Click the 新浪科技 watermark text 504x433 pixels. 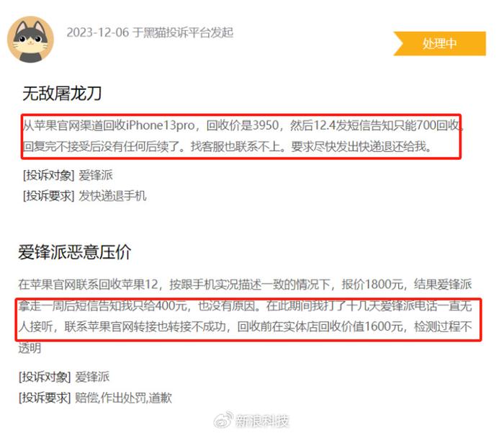(262, 421)
